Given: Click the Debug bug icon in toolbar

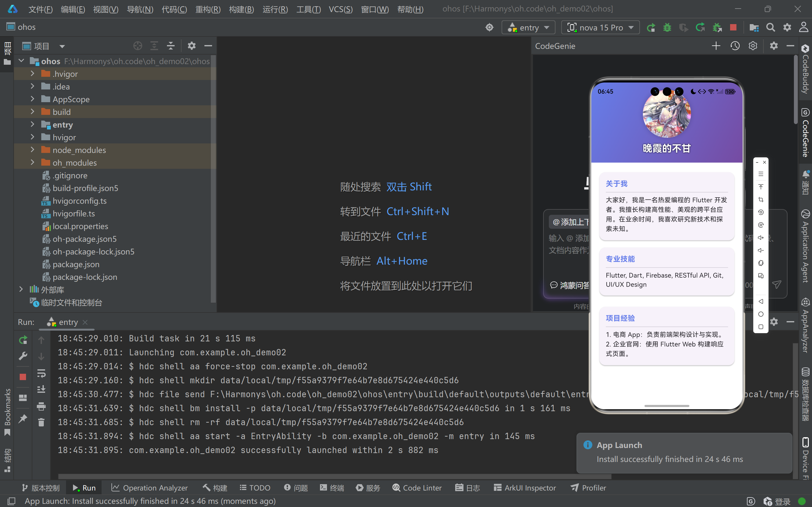Looking at the screenshot, I should tap(667, 28).
